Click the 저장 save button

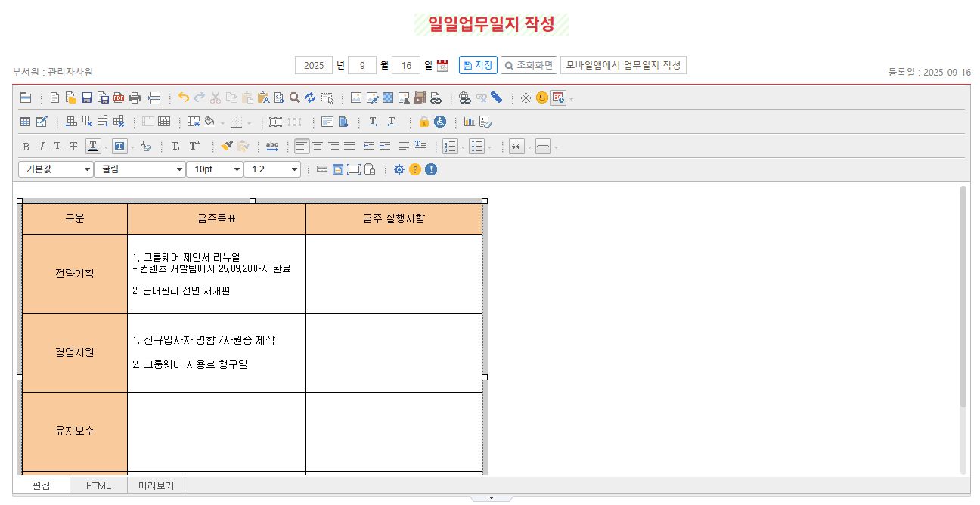(x=478, y=65)
